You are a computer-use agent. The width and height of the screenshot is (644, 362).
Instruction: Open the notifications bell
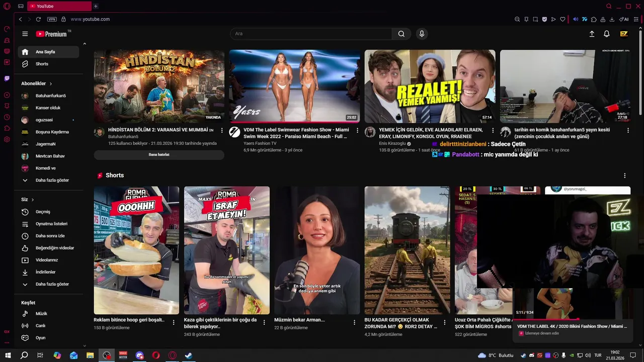(x=607, y=34)
